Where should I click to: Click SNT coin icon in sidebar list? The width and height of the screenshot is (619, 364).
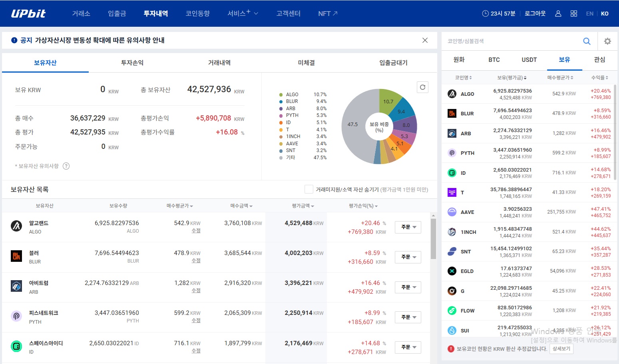click(x=452, y=251)
